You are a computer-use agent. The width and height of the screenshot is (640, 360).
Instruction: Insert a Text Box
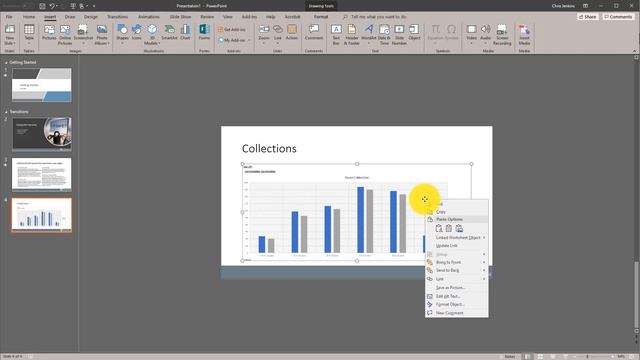click(336, 35)
